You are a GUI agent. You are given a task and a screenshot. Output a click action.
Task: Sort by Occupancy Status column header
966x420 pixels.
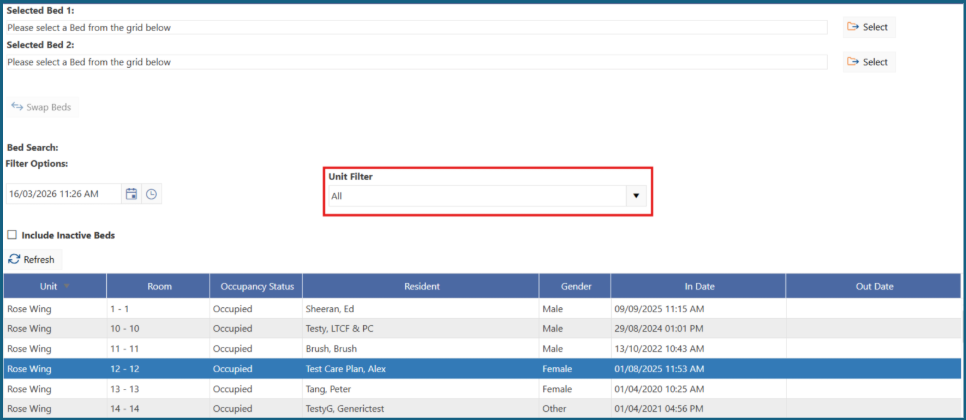pos(256,286)
